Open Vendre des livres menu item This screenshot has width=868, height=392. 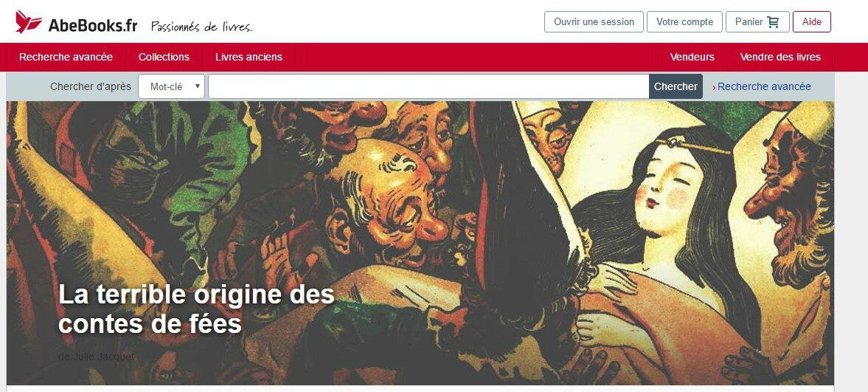[x=780, y=57]
